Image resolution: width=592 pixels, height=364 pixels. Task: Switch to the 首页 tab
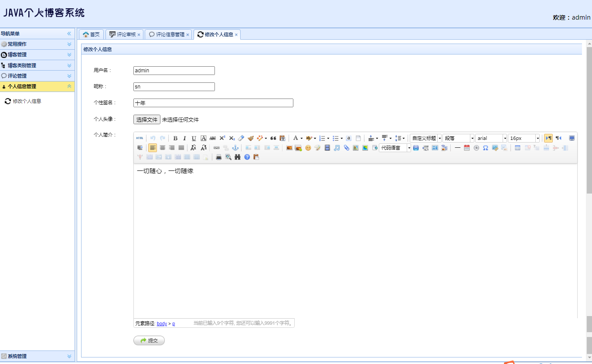(91, 34)
